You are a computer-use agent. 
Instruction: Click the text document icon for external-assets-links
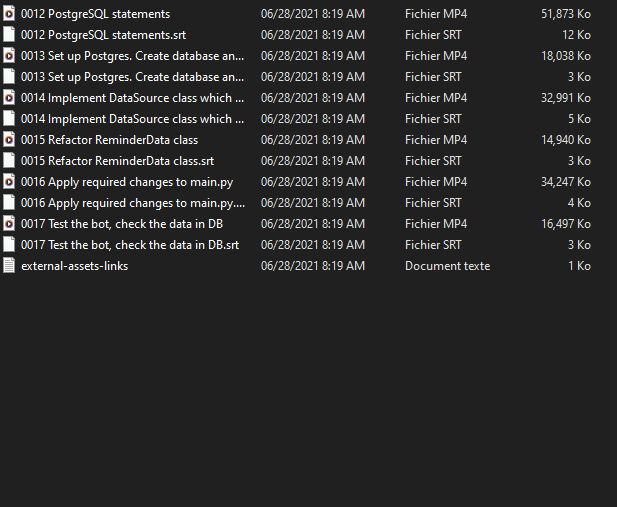tap(9, 266)
